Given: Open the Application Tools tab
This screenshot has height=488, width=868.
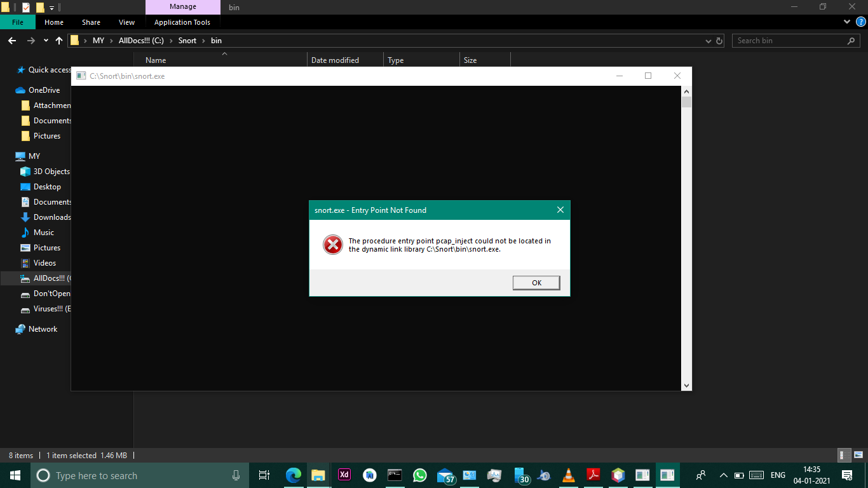Looking at the screenshot, I should point(182,22).
